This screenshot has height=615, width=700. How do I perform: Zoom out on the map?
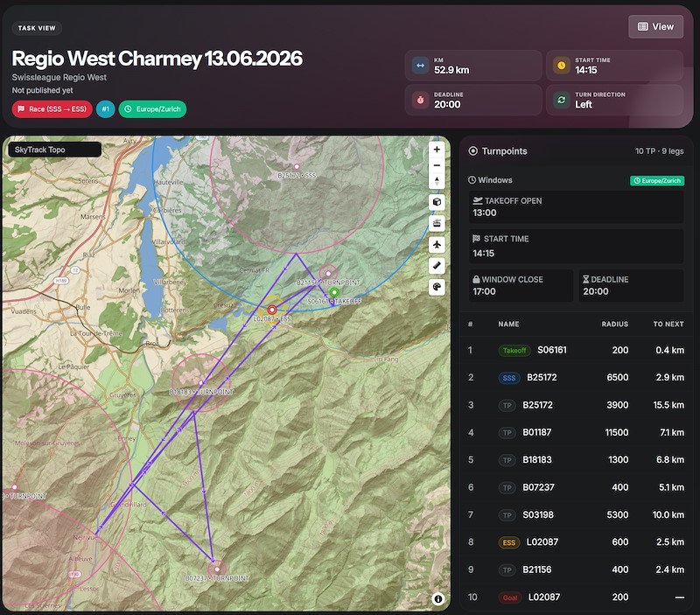click(437, 165)
